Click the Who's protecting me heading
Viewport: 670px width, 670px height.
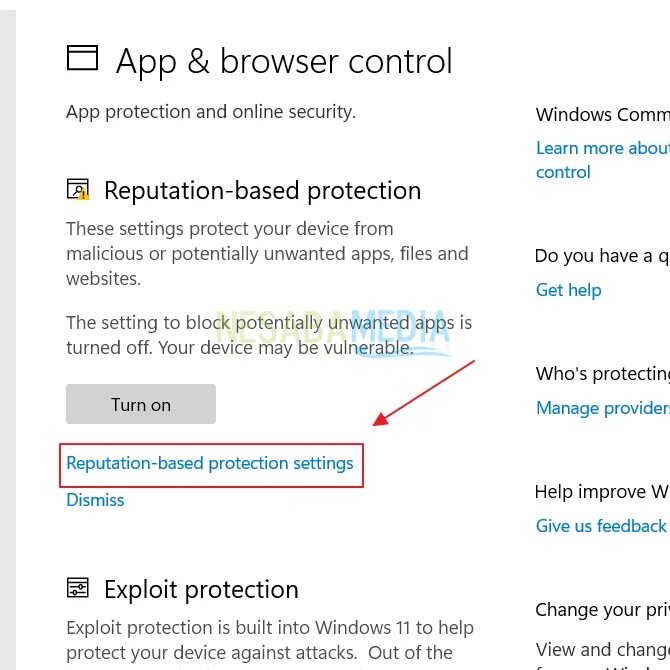coord(602,374)
